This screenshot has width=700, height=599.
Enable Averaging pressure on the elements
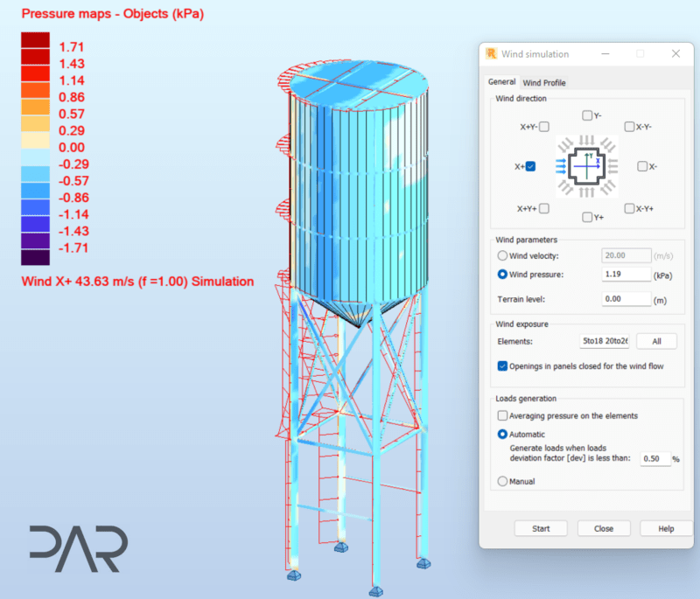pyautogui.click(x=502, y=415)
